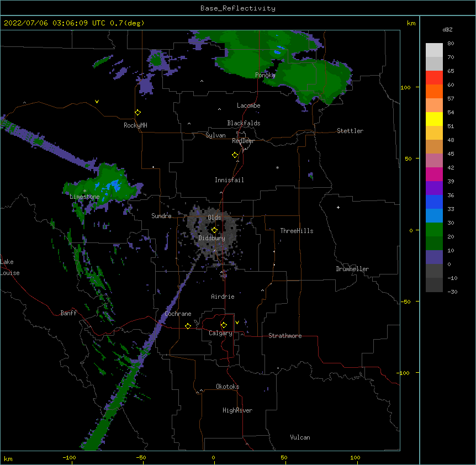The width and height of the screenshot is (476, 465).
Task: Select the bright green 20-30 dBZ legend swatch
Action: click(434, 230)
